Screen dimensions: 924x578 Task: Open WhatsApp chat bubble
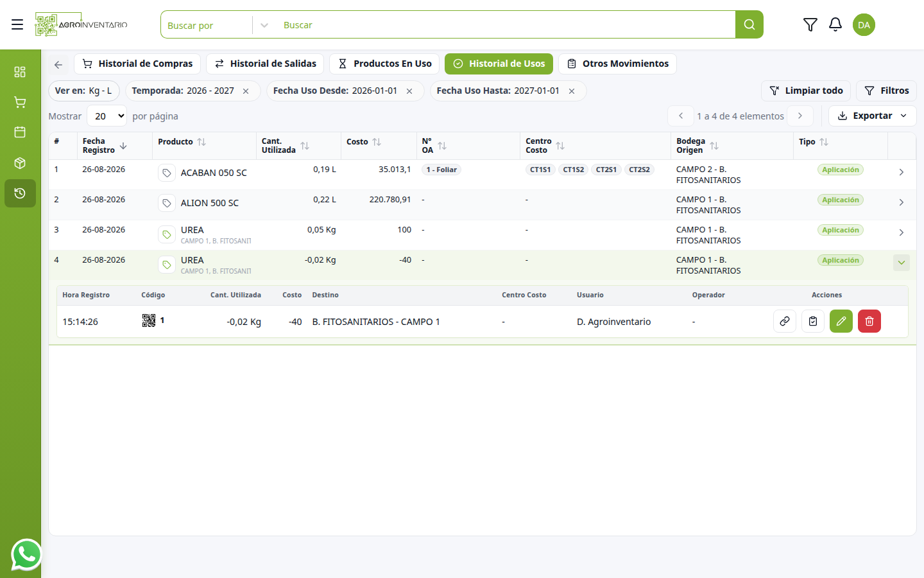tap(26, 554)
